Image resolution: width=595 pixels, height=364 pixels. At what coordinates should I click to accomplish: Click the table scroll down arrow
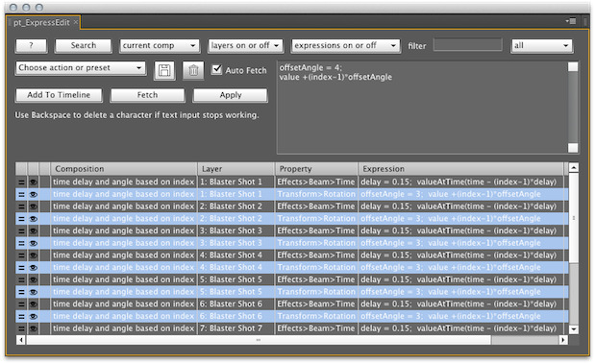[574, 329]
